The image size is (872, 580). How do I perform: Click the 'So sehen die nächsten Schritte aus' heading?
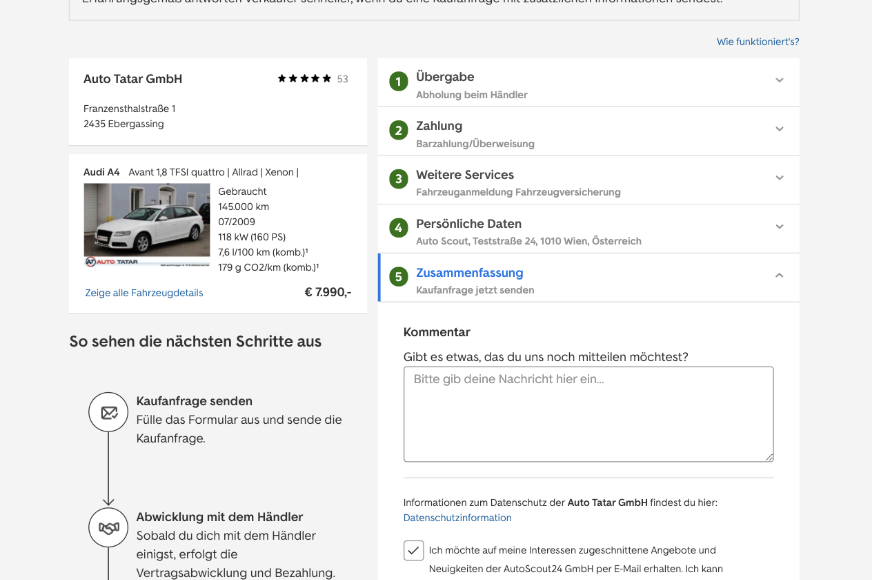coord(195,341)
